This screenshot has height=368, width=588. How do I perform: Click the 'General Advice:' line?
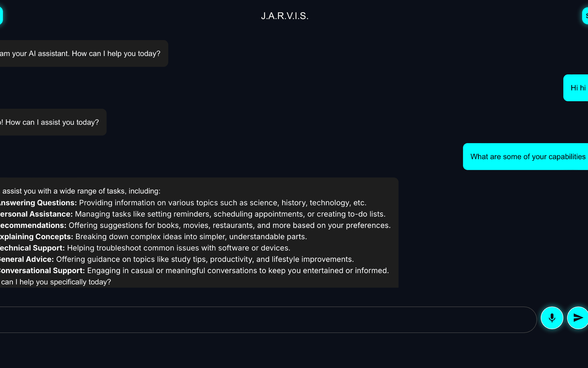pos(177,259)
